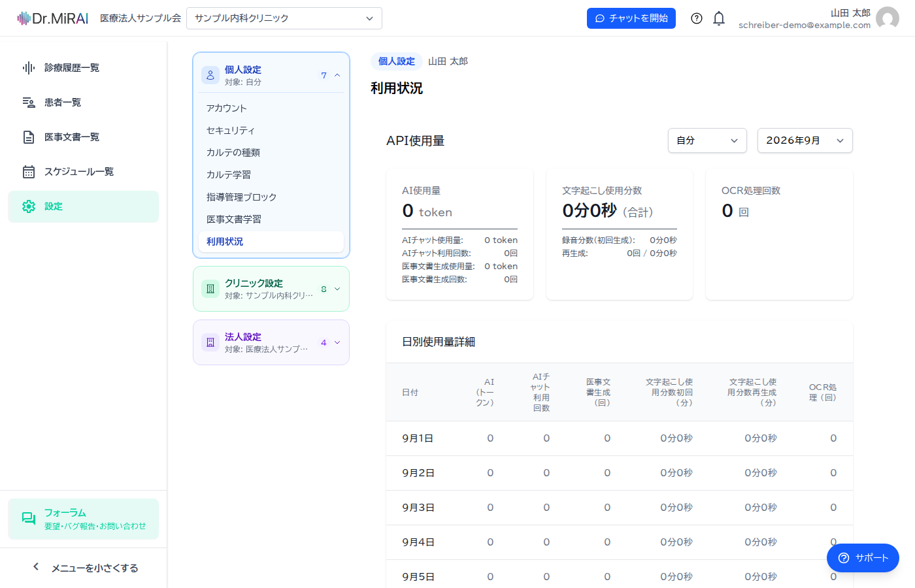
Task: Click the AI使用量 card title
Action: tap(421, 191)
